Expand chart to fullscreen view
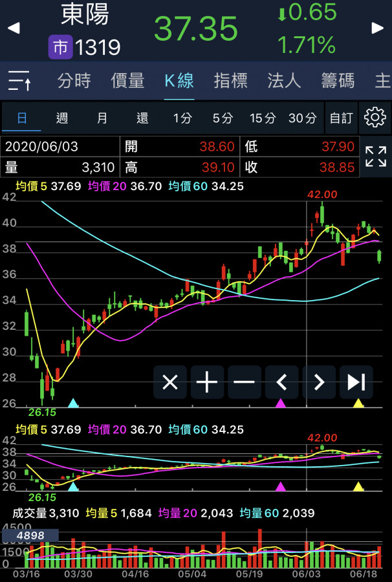Screen dimensions: 392x582 (375, 156)
